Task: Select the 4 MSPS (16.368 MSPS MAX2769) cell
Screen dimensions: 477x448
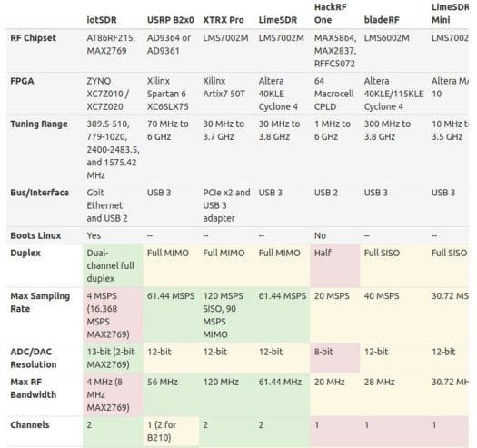Action: (x=113, y=315)
